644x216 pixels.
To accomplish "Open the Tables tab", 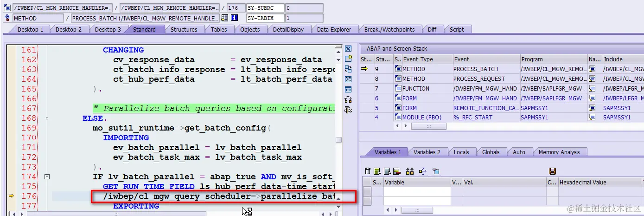I will pos(219,29).
